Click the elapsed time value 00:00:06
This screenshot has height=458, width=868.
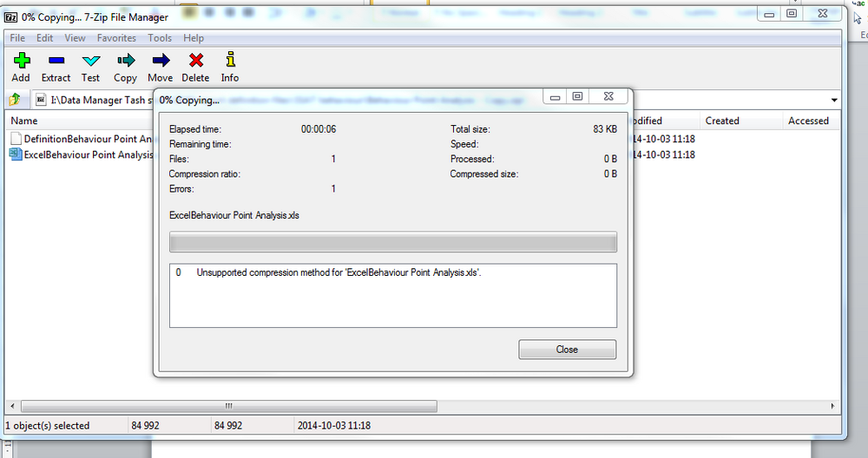click(x=319, y=129)
